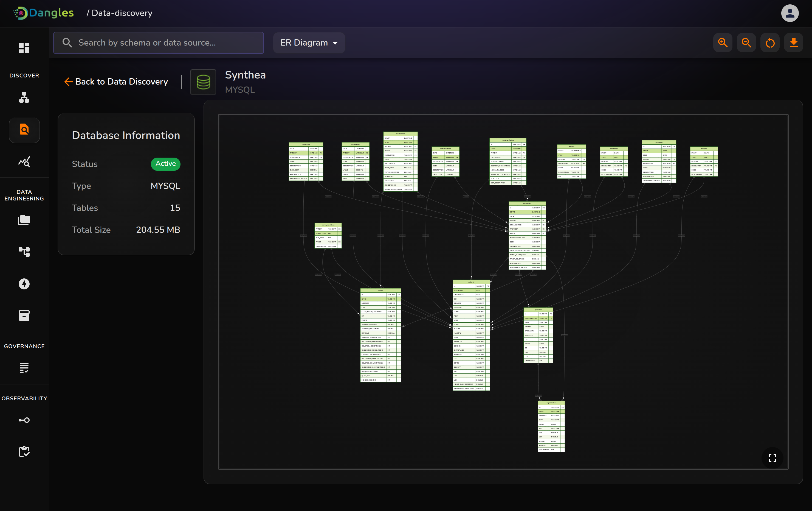Open the analytics chart search icon
This screenshot has height=511, width=812.
(x=24, y=162)
